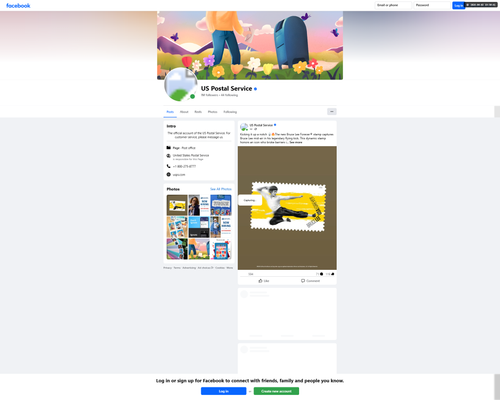This screenshot has width=500, height=400.
Task: Open woman speaker Now Hiring photo thumbnail
Action: coord(199,205)
